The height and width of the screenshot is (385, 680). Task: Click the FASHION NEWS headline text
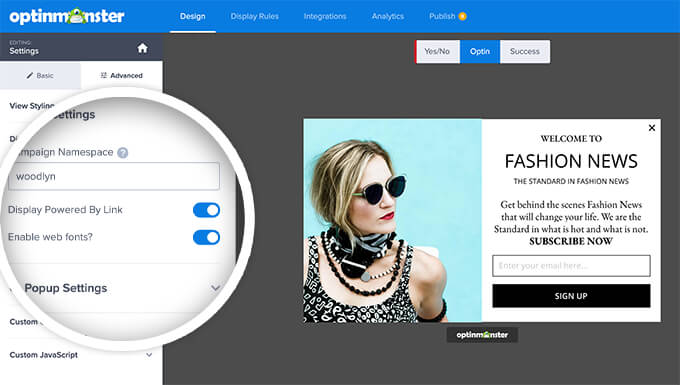(571, 161)
